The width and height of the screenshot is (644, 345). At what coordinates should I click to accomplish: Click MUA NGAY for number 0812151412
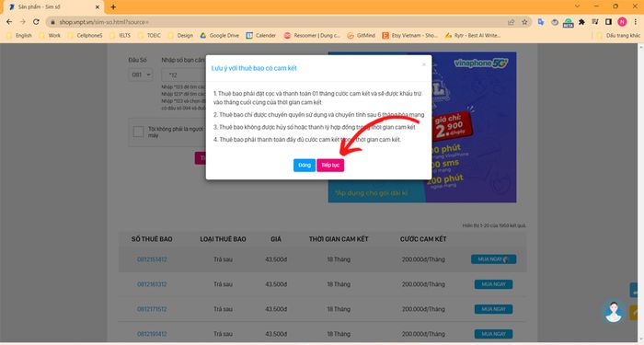pyautogui.click(x=494, y=259)
